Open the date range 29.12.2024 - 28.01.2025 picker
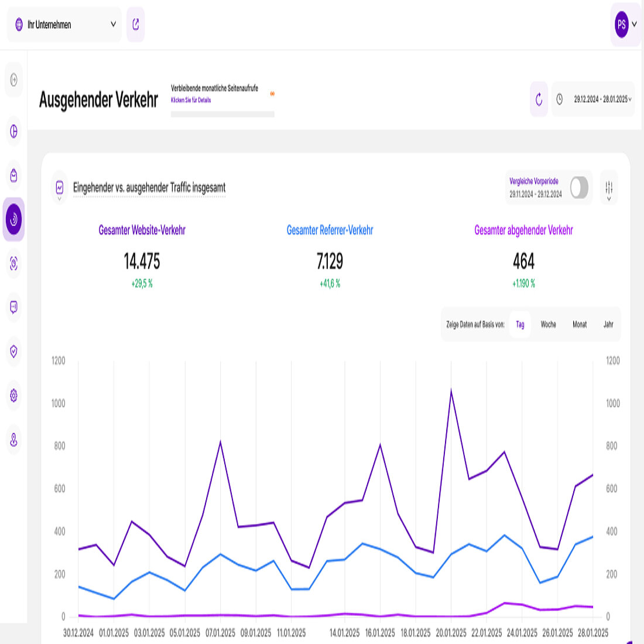 click(594, 100)
